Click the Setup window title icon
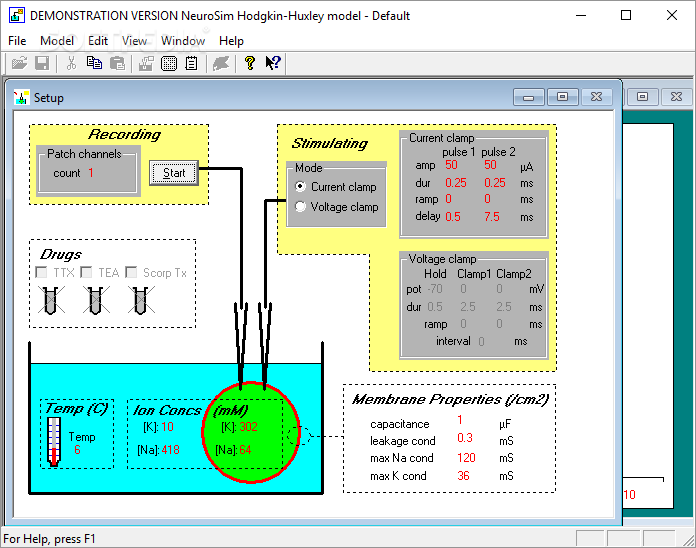The width and height of the screenshot is (696, 548). pyautogui.click(x=21, y=98)
